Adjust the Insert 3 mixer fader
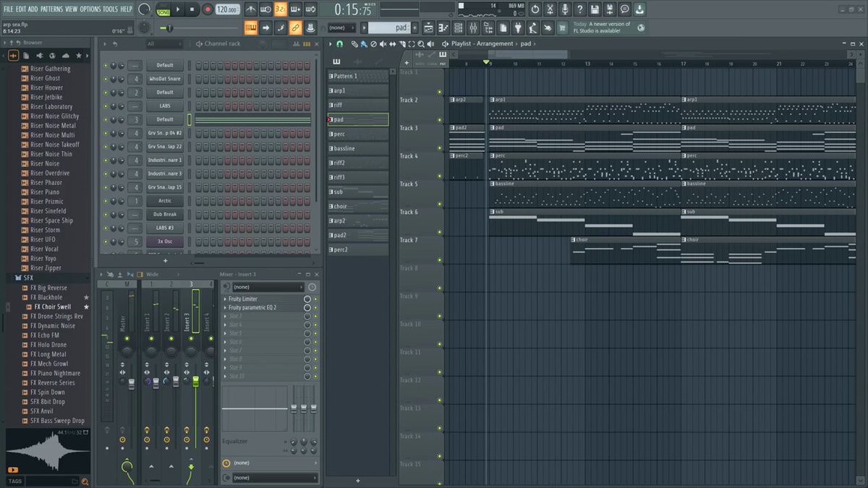Screen dimensions: 868x488 coord(195,381)
